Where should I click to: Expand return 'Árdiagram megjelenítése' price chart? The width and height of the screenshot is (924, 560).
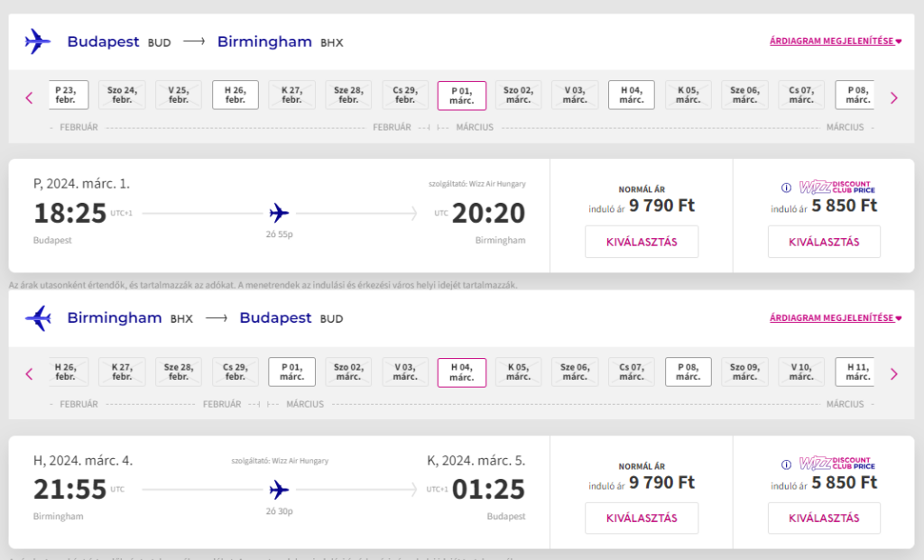coord(835,318)
